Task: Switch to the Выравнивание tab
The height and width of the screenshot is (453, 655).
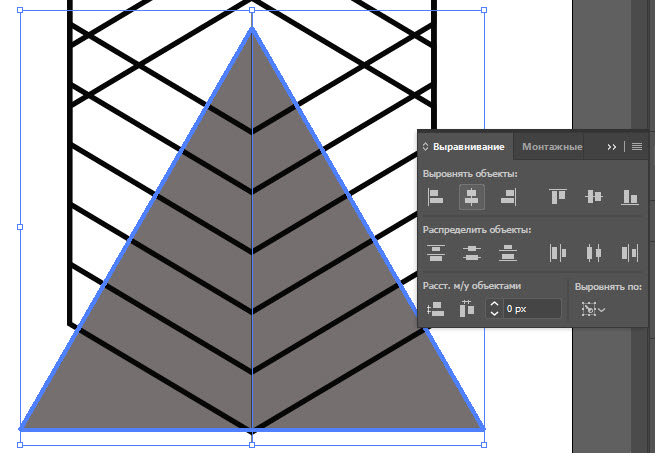Action: 469,147
